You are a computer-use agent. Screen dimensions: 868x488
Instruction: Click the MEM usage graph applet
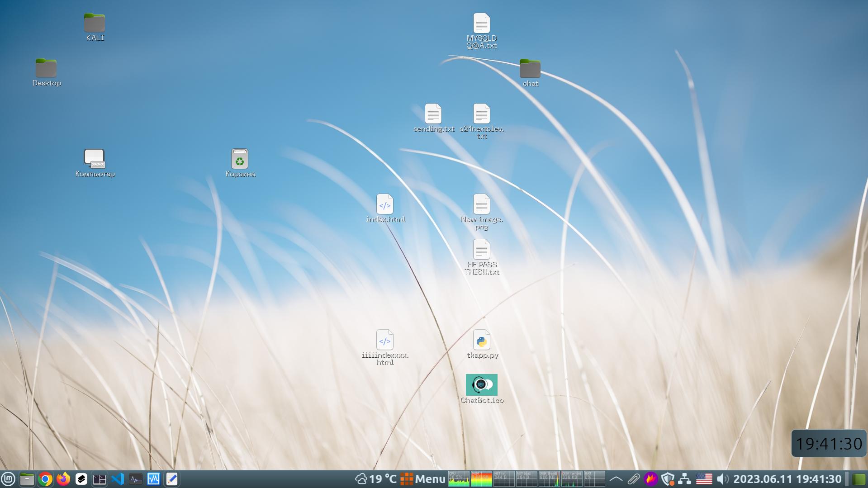(481, 479)
